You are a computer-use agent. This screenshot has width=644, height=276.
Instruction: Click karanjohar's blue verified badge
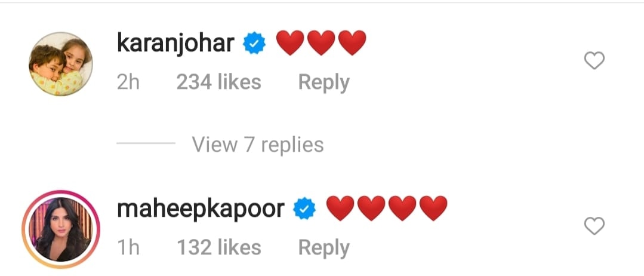(255, 44)
